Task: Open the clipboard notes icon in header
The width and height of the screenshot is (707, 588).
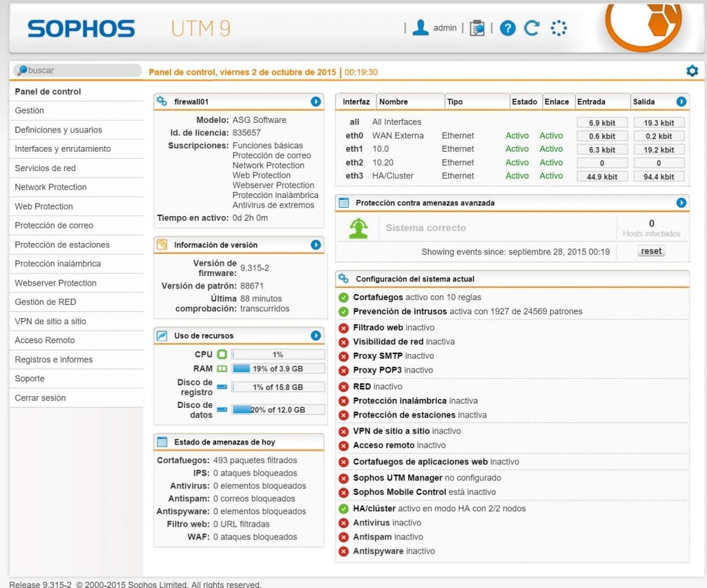Action: [x=476, y=28]
